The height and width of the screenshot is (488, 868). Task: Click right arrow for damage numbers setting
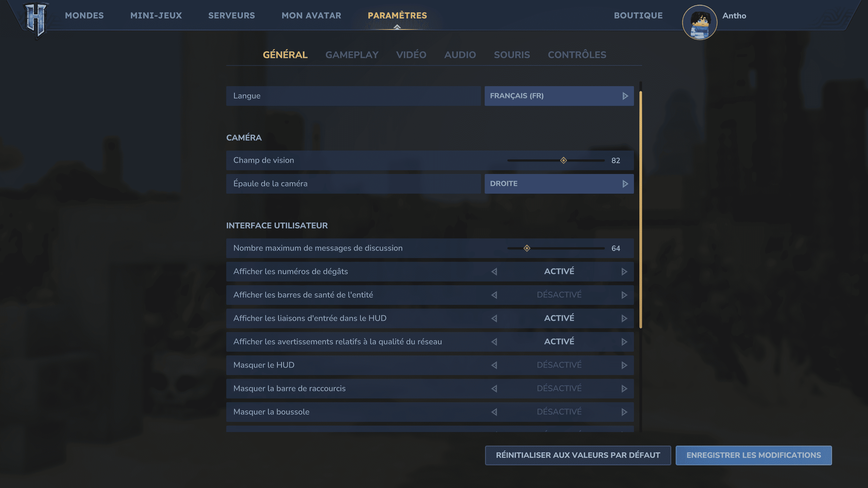[x=624, y=272]
